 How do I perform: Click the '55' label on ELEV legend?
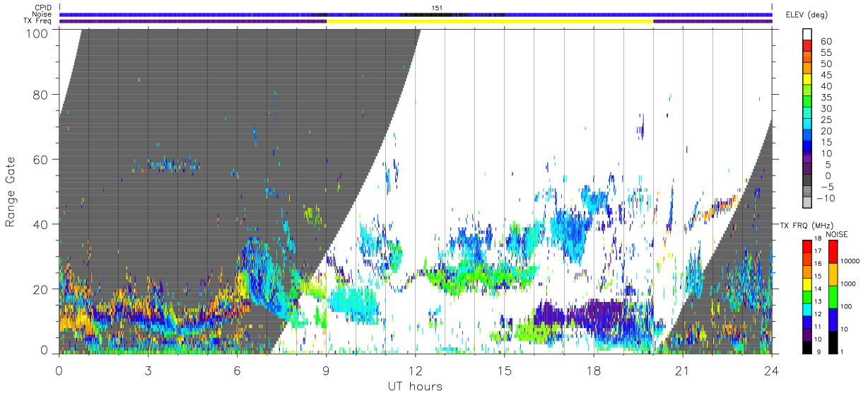826,52
